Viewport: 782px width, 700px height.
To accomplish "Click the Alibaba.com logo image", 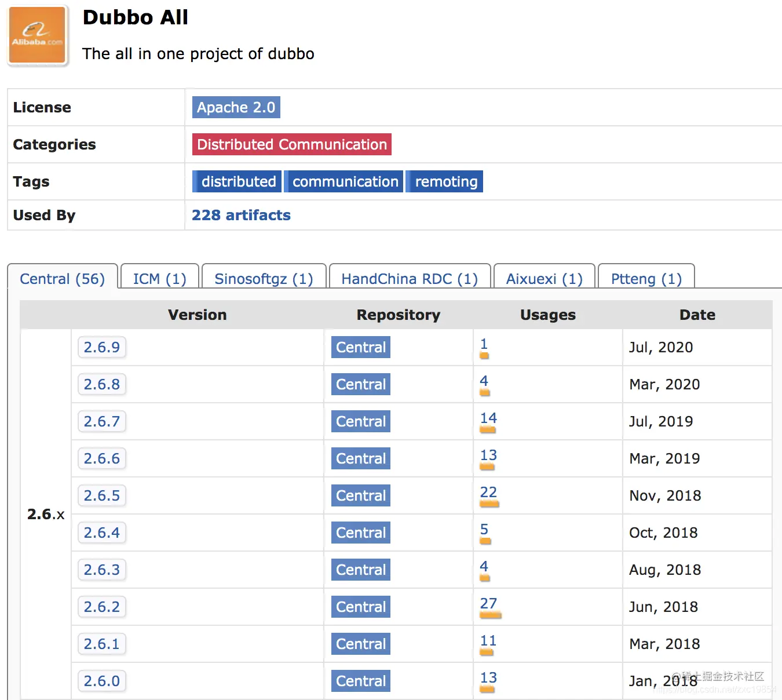I will [38, 35].
